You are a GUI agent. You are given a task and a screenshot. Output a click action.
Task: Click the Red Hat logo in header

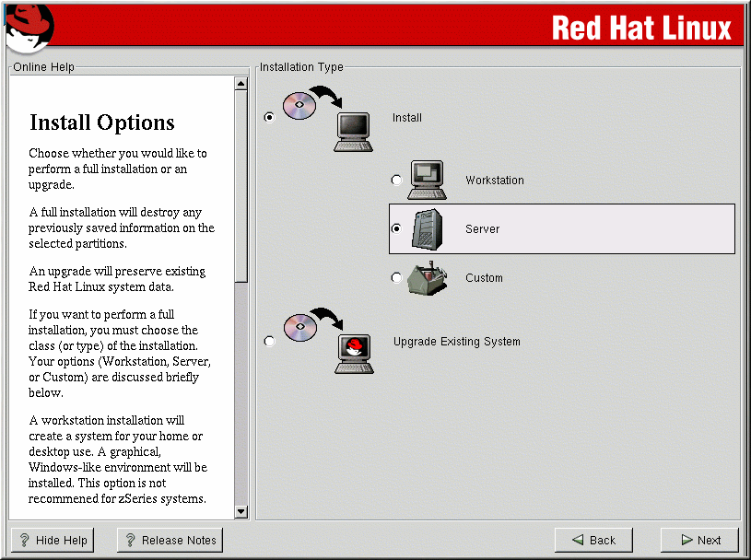pos(28,27)
